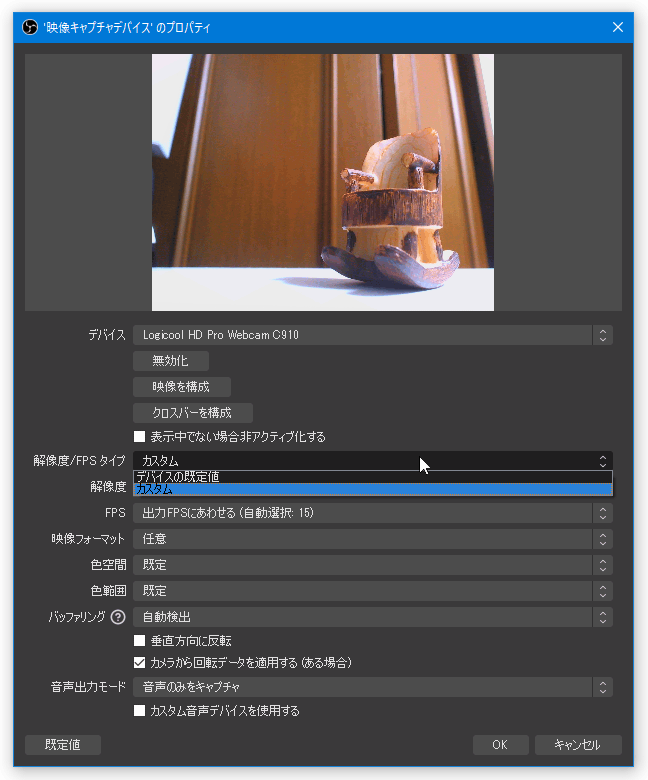Screen dimensions: 648x780
Task: Click the webcam preview image
Action: pyautogui.click(x=323, y=183)
